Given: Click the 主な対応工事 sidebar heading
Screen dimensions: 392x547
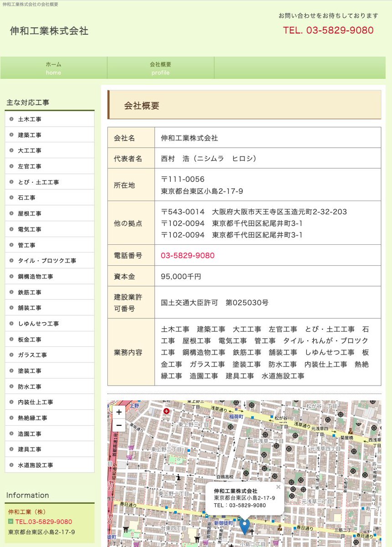Looking at the screenshot, I should click(x=28, y=103).
